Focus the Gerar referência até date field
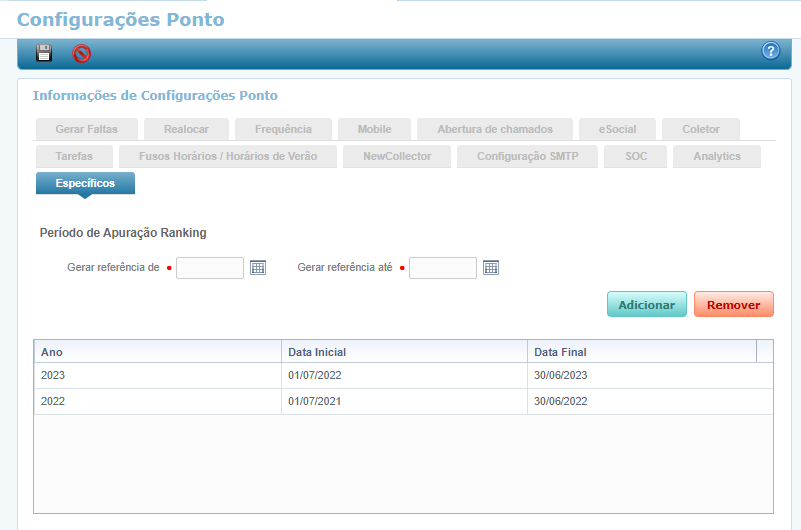Screen dimensions: 801x530 (442, 268)
